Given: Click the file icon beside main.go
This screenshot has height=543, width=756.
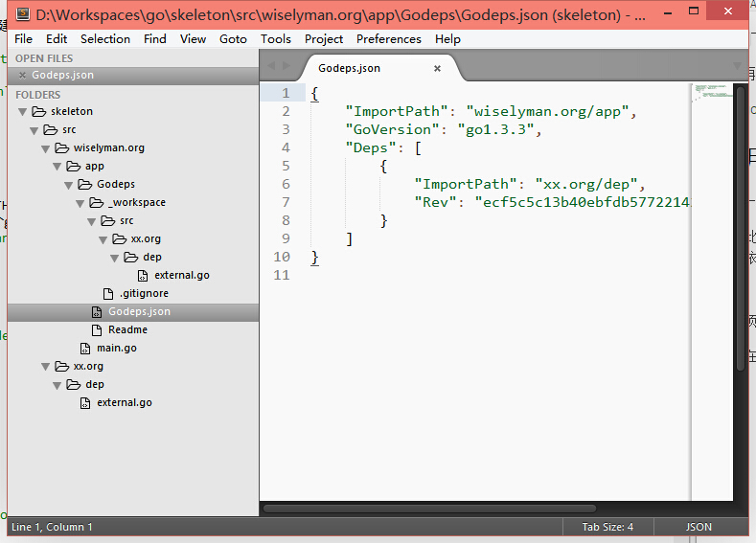Looking at the screenshot, I should [x=85, y=349].
